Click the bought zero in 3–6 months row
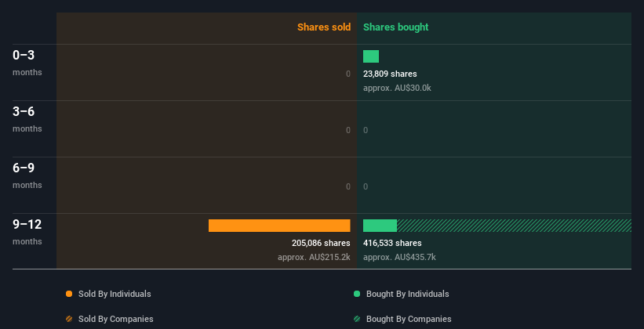The image size is (644, 329). (x=366, y=131)
